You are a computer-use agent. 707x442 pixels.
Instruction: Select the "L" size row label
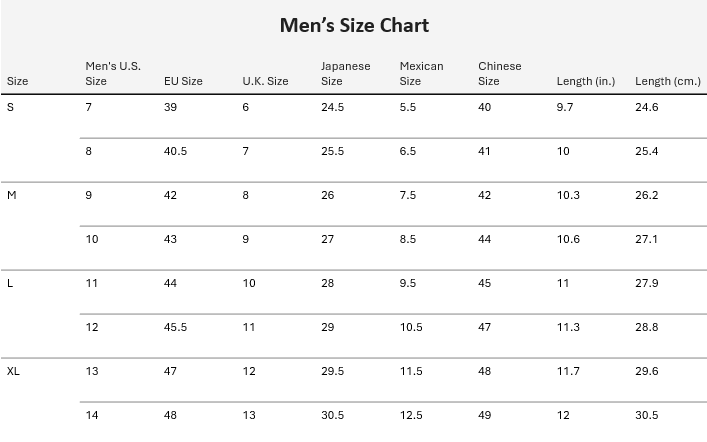click(10, 283)
